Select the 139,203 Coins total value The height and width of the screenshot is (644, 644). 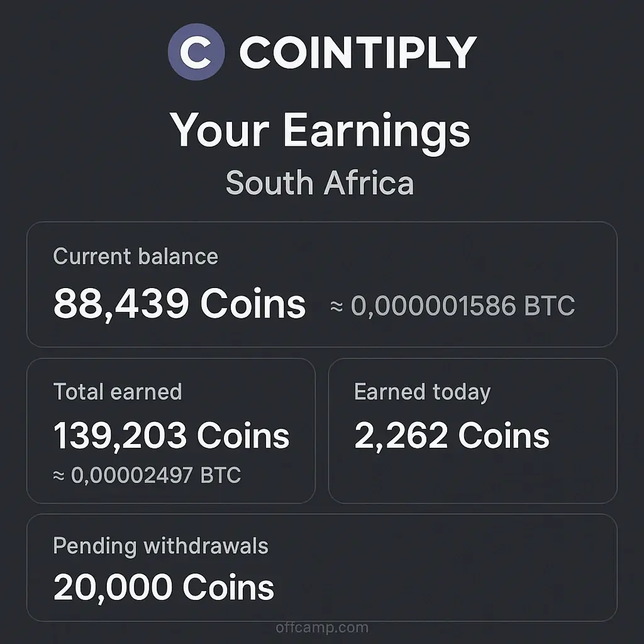[171, 436]
